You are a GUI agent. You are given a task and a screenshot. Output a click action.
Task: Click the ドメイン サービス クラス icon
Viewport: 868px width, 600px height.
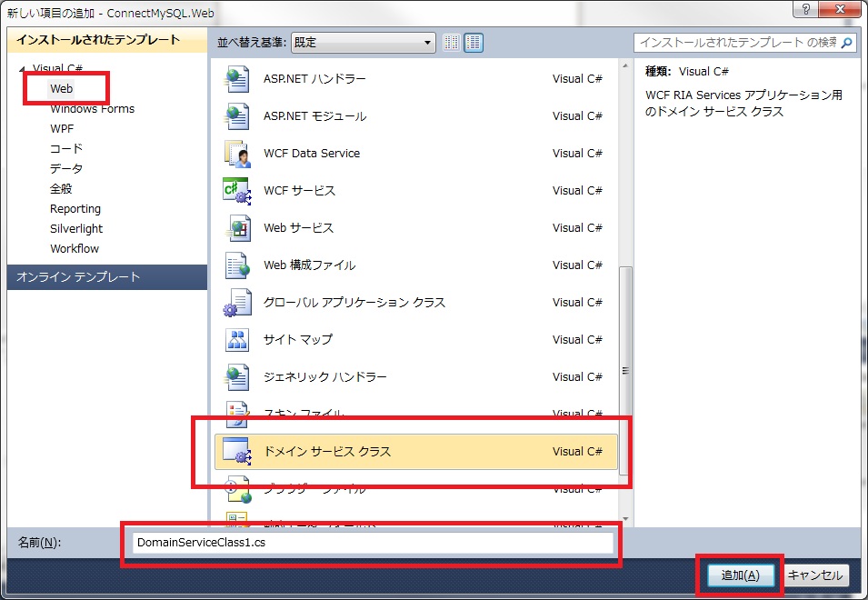(x=237, y=452)
